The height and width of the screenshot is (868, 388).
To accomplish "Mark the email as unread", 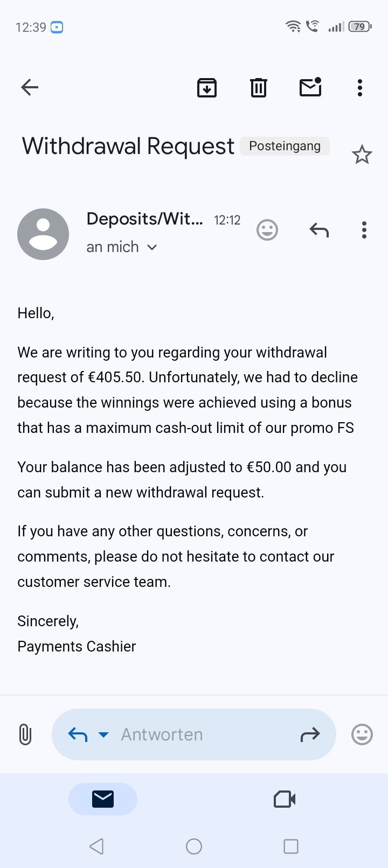I will (x=310, y=87).
